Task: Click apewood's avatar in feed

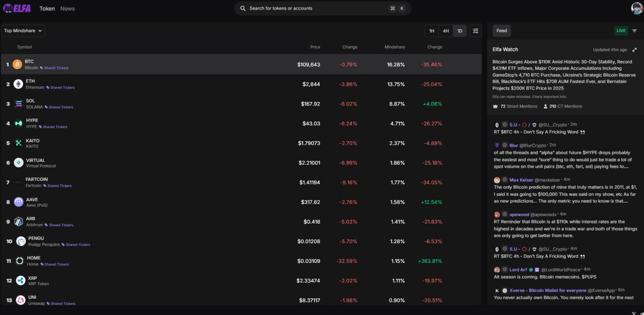Action: tap(497, 215)
